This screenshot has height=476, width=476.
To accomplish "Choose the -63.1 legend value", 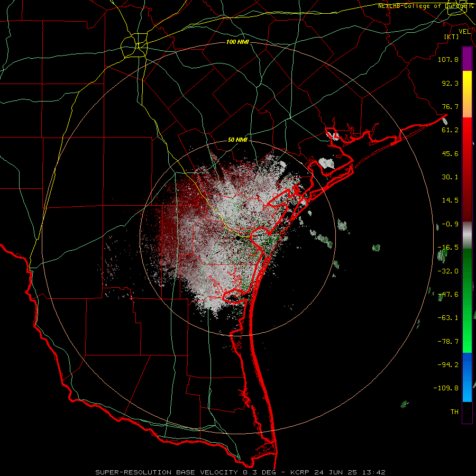I will click(x=448, y=318).
